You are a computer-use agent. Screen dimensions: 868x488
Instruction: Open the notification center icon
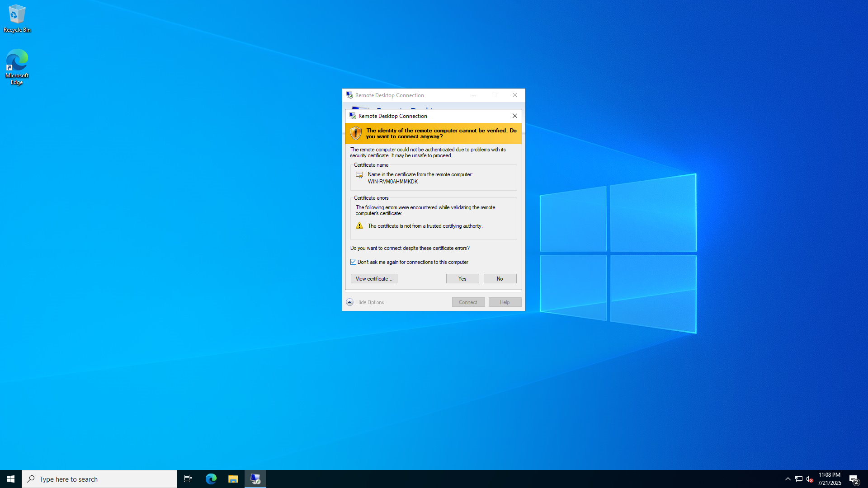click(x=854, y=479)
